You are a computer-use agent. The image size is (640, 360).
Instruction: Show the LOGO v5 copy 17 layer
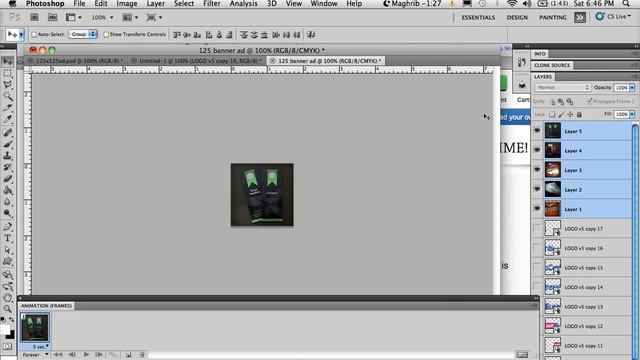tap(537, 229)
